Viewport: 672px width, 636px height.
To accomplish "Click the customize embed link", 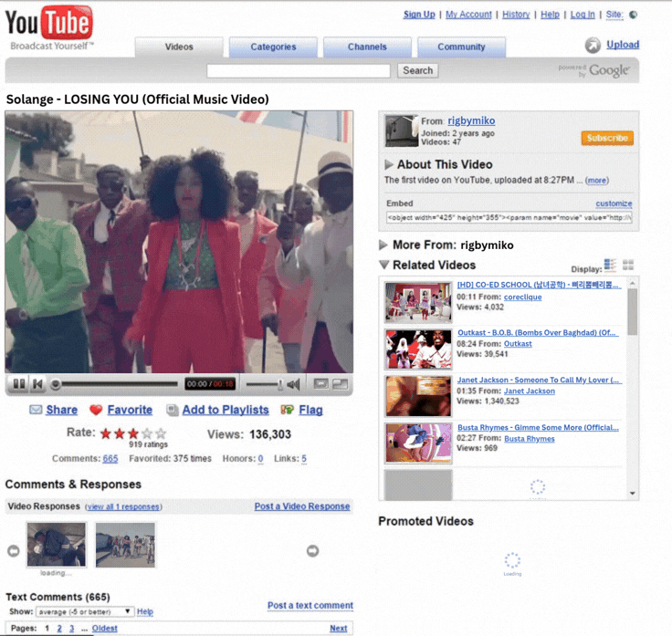I will [x=614, y=203].
